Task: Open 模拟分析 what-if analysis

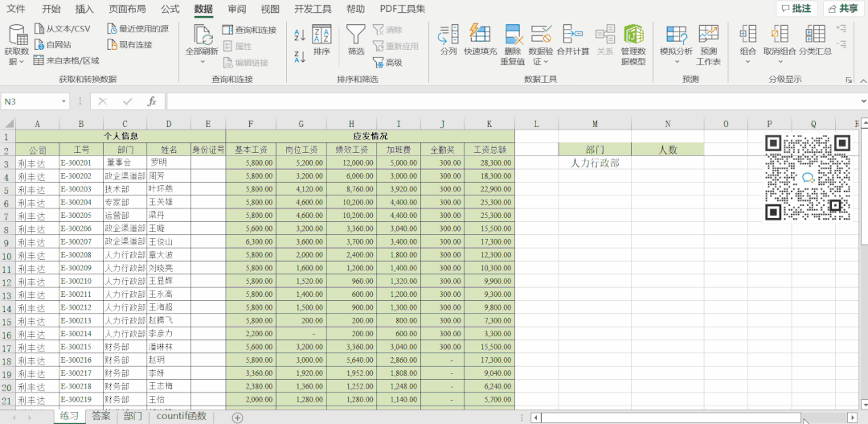Action: (x=676, y=40)
